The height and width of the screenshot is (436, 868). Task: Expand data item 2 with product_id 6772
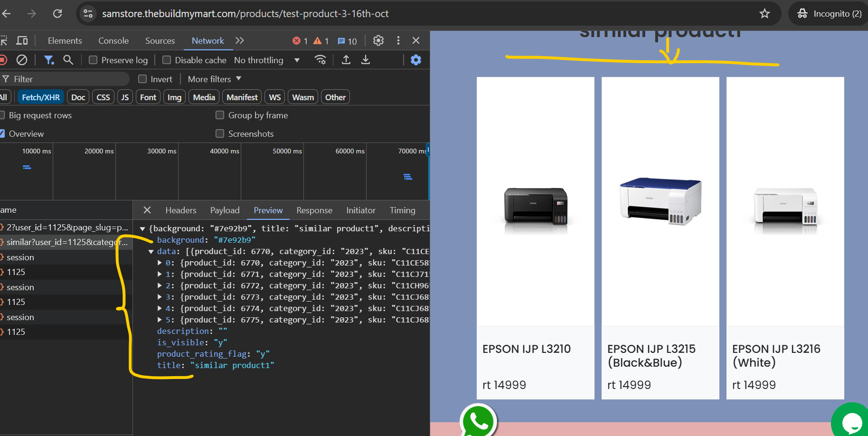coord(160,285)
